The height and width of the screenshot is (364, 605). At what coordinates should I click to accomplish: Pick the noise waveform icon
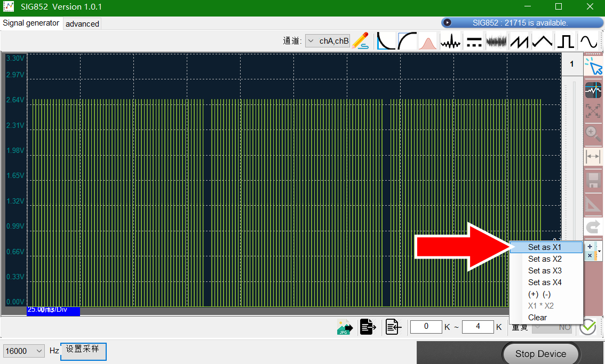(496, 41)
